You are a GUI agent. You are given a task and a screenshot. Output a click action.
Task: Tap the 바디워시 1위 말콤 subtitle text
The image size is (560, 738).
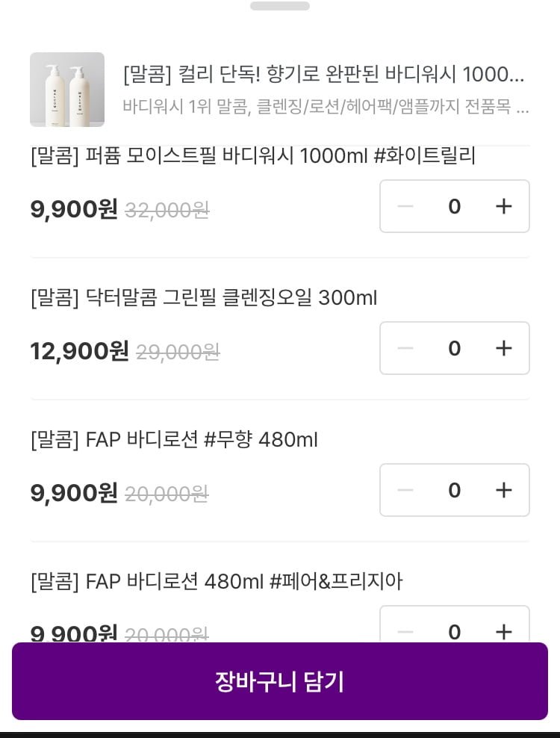(326, 107)
